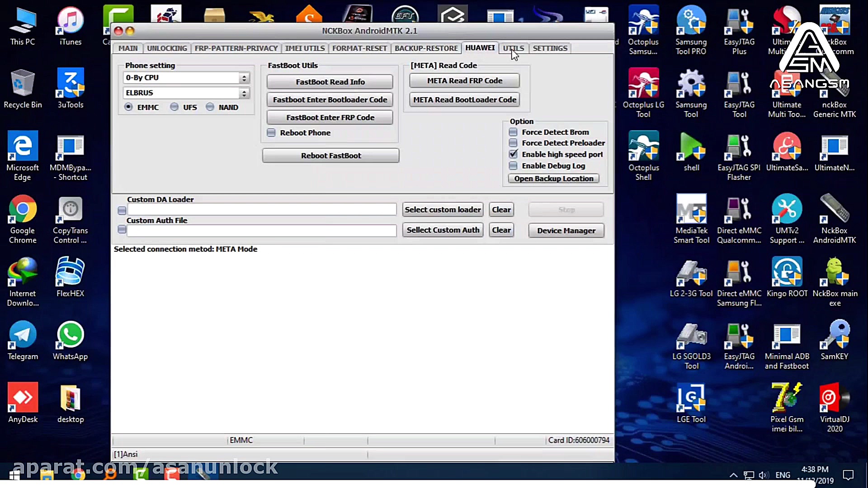The image size is (868, 488).
Task: Select the NAND storage radio button
Action: tap(210, 107)
